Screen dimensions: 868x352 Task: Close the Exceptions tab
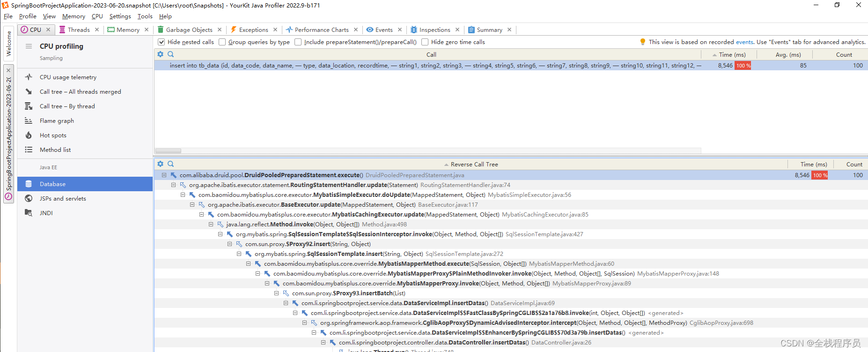[x=275, y=30]
